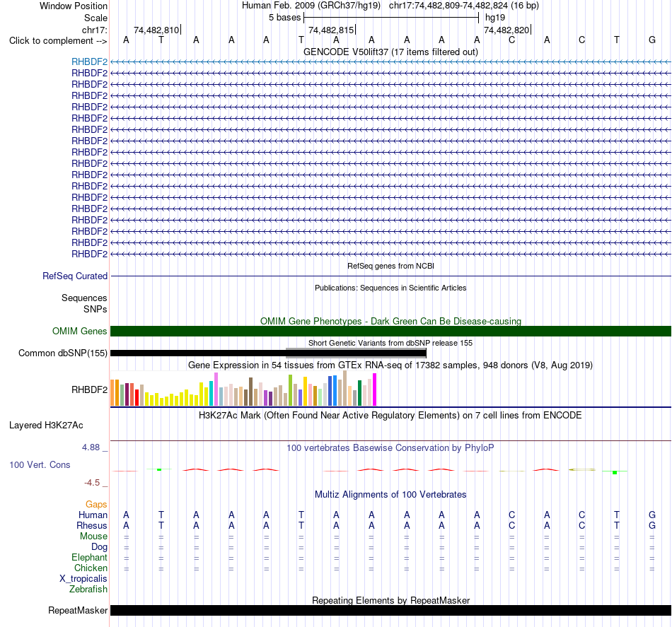The image size is (672, 627).
Task: Click the Zebrafish alignment row label
Action: pos(88,590)
